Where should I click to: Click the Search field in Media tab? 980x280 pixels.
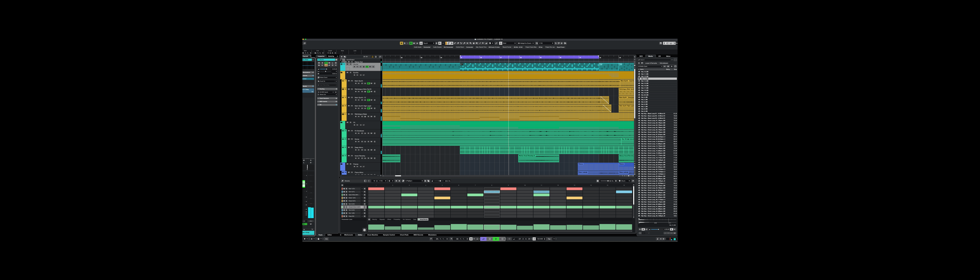(654, 60)
